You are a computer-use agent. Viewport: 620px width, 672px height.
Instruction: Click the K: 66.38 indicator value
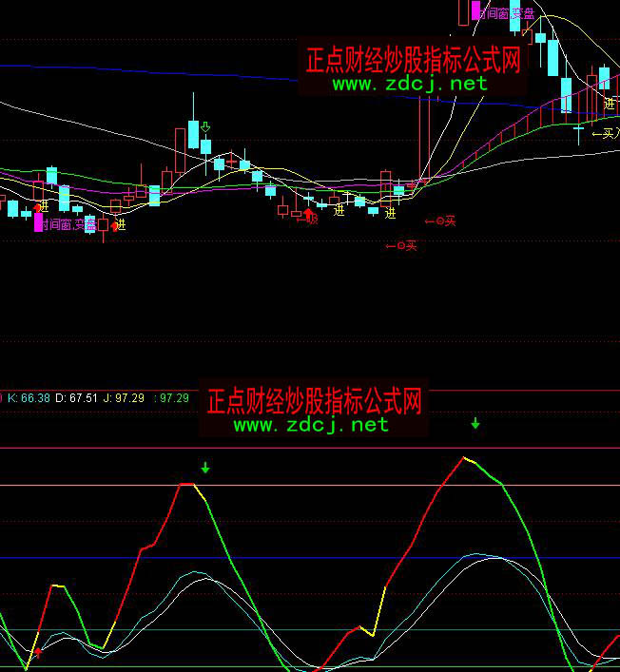[29, 398]
